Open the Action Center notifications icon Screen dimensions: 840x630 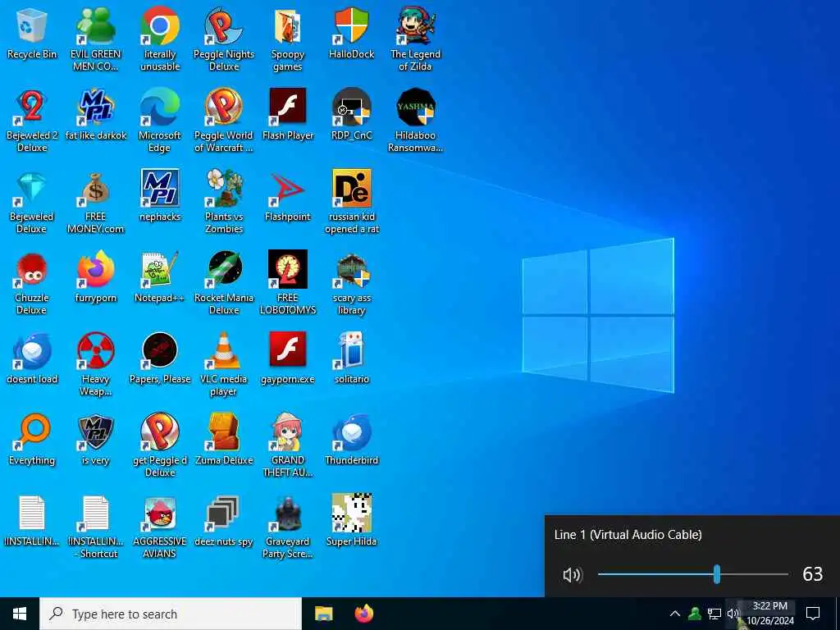pos(813,614)
